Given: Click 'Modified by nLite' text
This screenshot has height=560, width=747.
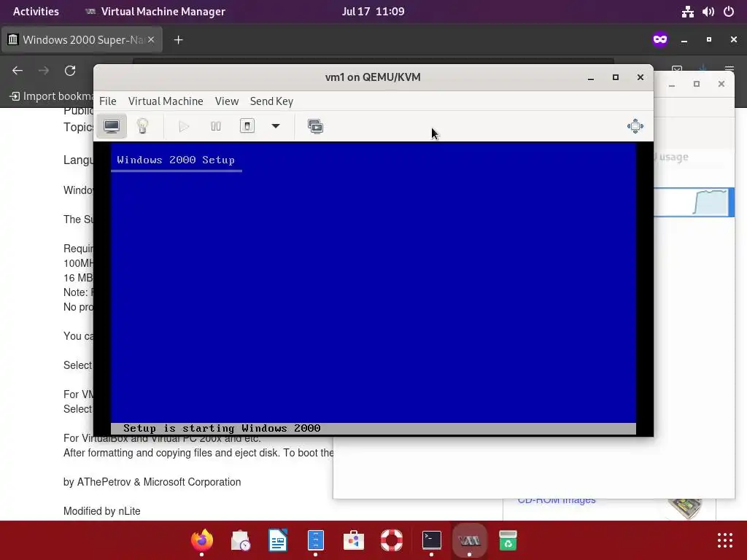Looking at the screenshot, I should click(x=102, y=511).
